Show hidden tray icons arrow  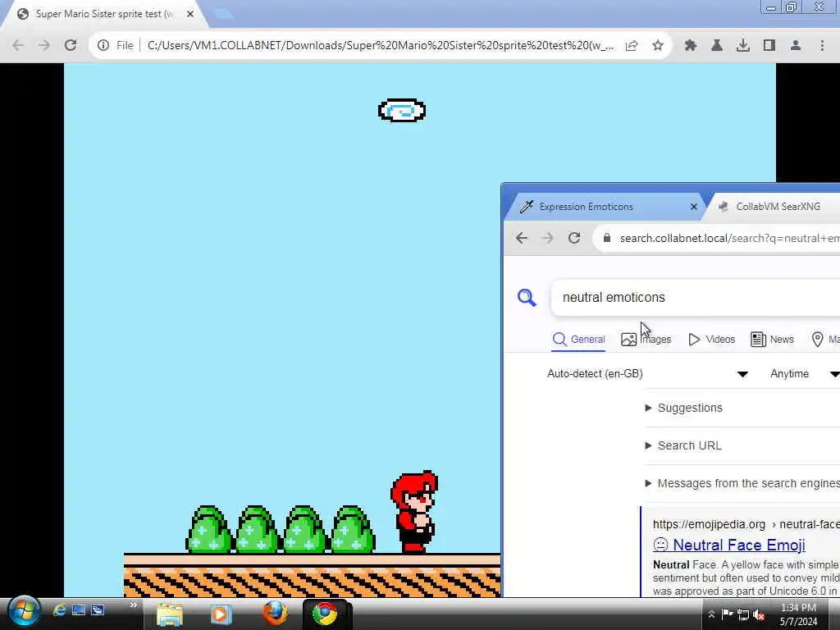point(711,614)
